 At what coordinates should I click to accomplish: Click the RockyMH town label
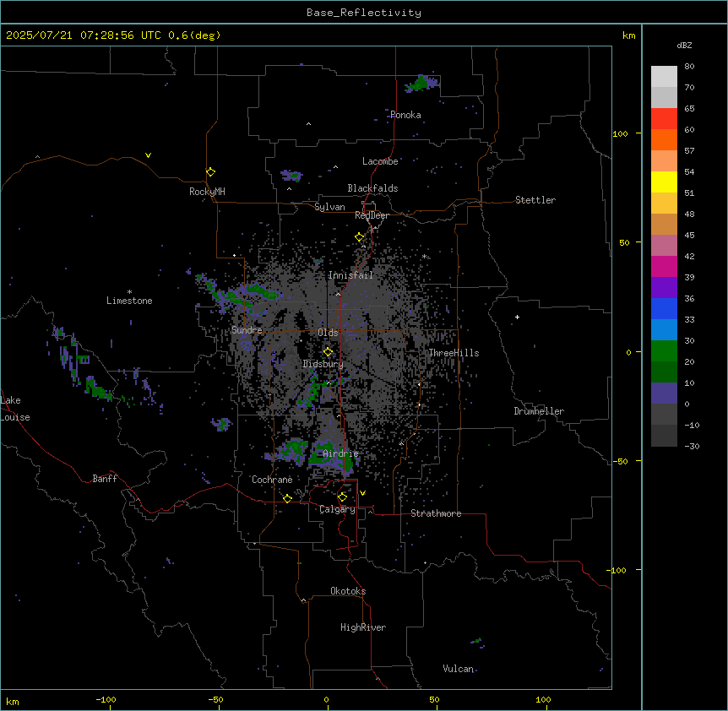tap(207, 191)
